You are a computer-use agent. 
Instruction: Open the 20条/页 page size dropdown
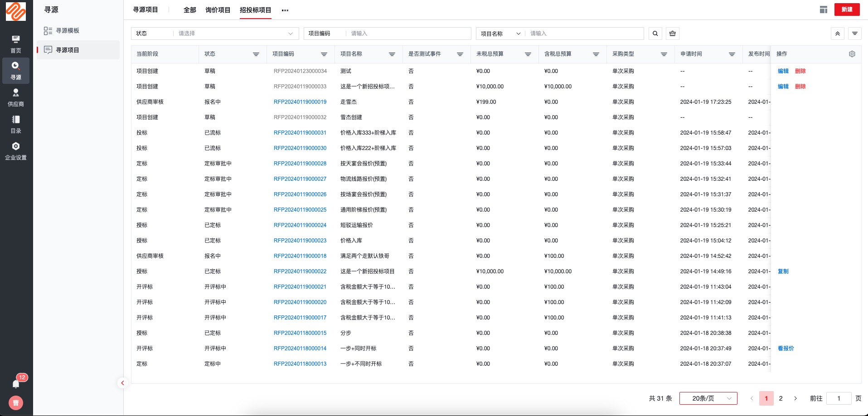click(x=708, y=398)
